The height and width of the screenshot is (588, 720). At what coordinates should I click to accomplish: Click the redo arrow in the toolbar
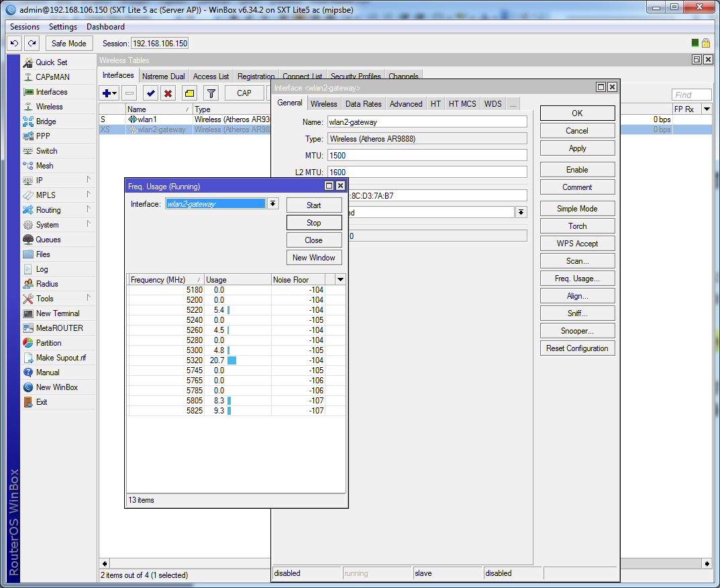click(32, 43)
